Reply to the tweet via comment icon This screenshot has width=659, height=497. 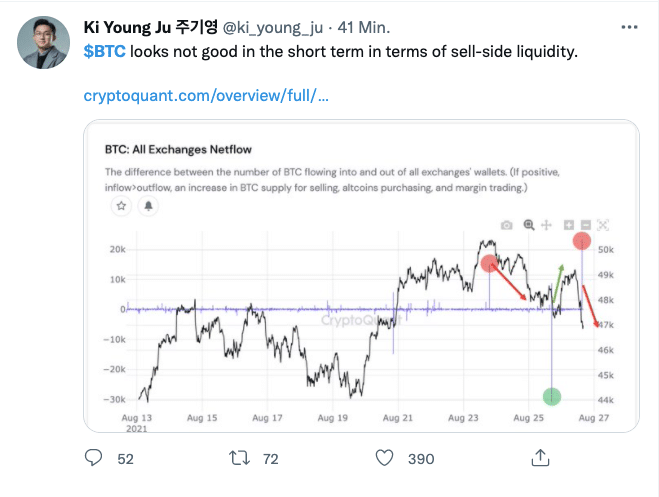coord(95,457)
